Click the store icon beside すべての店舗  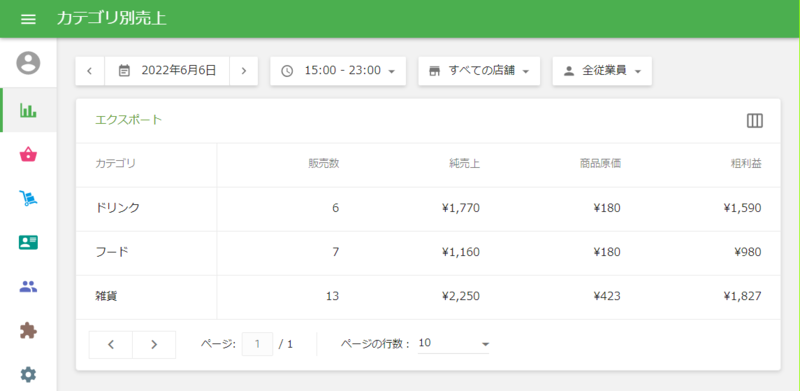[x=434, y=71]
